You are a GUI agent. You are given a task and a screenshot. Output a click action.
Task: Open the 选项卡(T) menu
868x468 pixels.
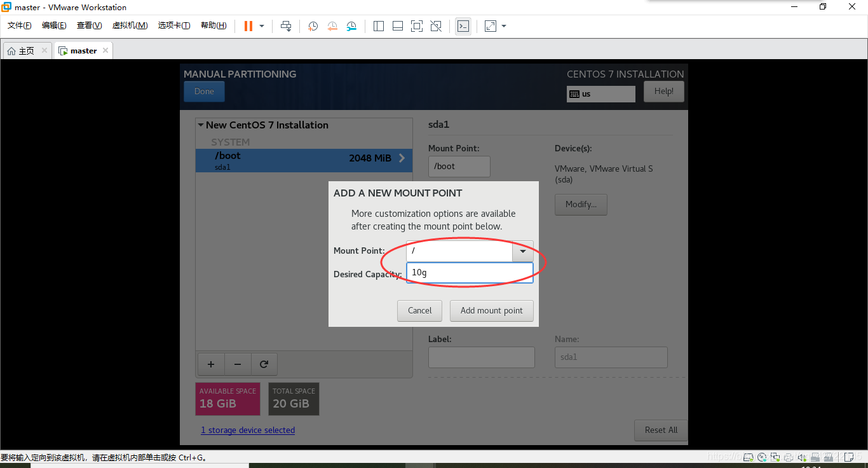(174, 25)
